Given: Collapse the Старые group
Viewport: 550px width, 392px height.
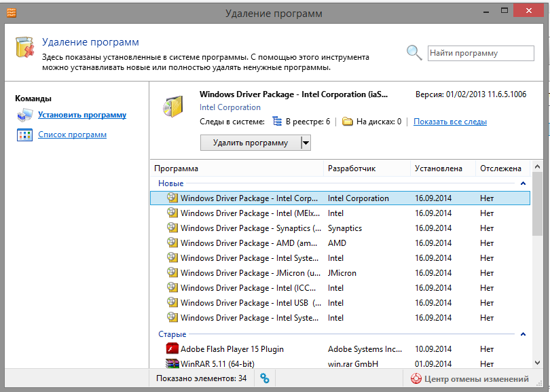Looking at the screenshot, I should pyautogui.click(x=523, y=334).
